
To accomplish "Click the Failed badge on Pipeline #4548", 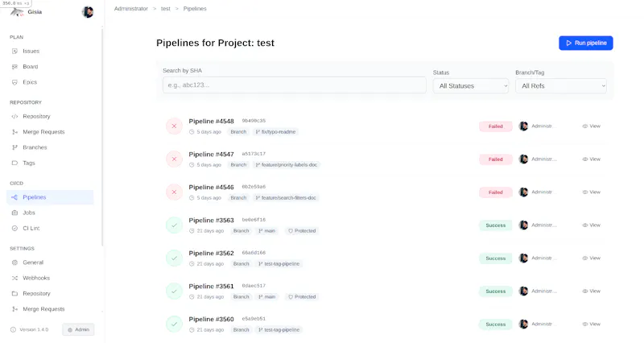I will click(495, 126).
